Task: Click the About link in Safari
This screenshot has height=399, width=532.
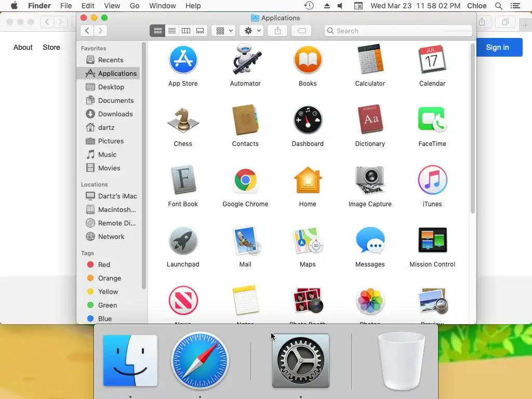Action: (23, 47)
